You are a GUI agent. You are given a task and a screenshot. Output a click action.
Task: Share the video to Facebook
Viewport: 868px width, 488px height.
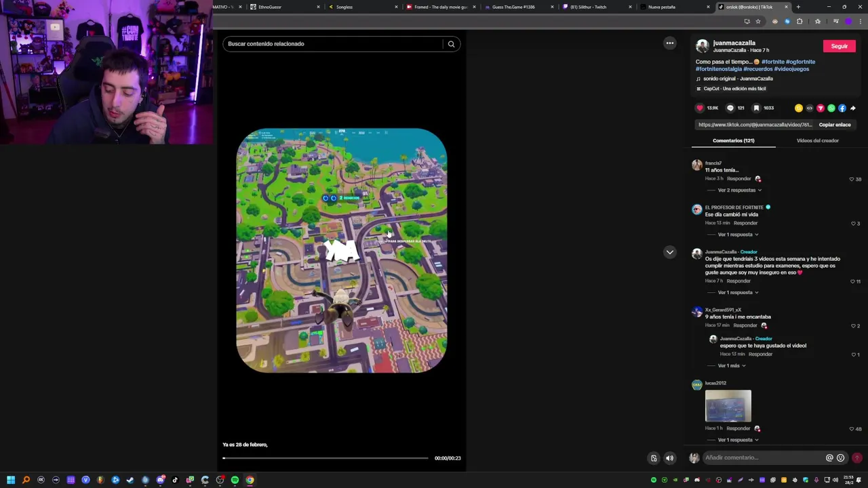pos(842,108)
